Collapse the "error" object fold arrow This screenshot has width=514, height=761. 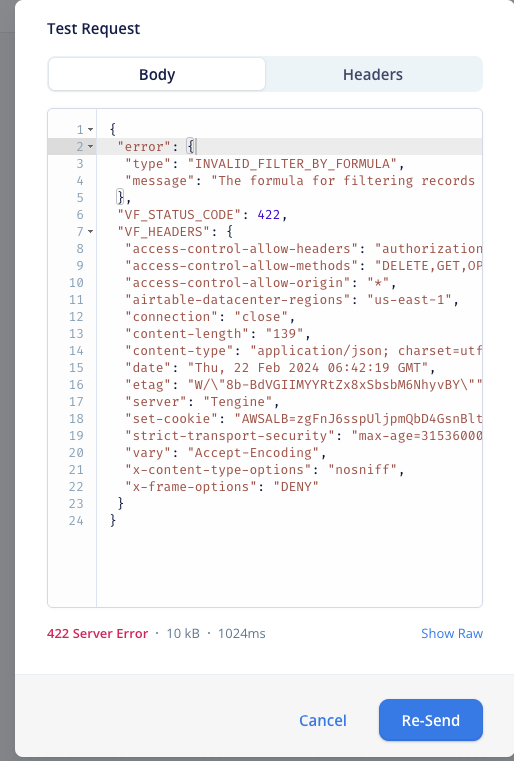click(91, 147)
